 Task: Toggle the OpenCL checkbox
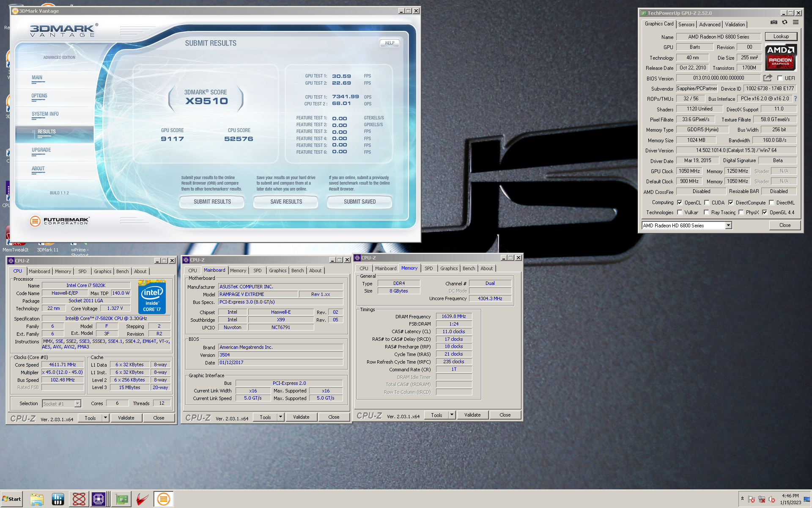tap(680, 202)
